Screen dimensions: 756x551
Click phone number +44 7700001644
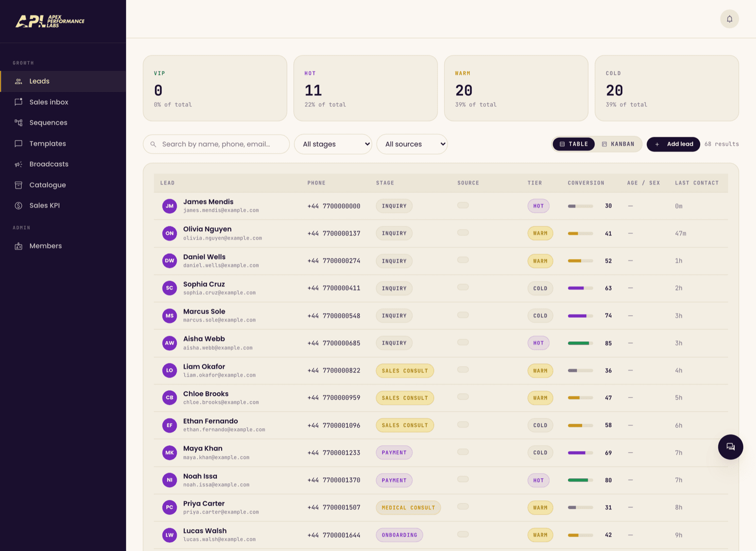tap(334, 535)
